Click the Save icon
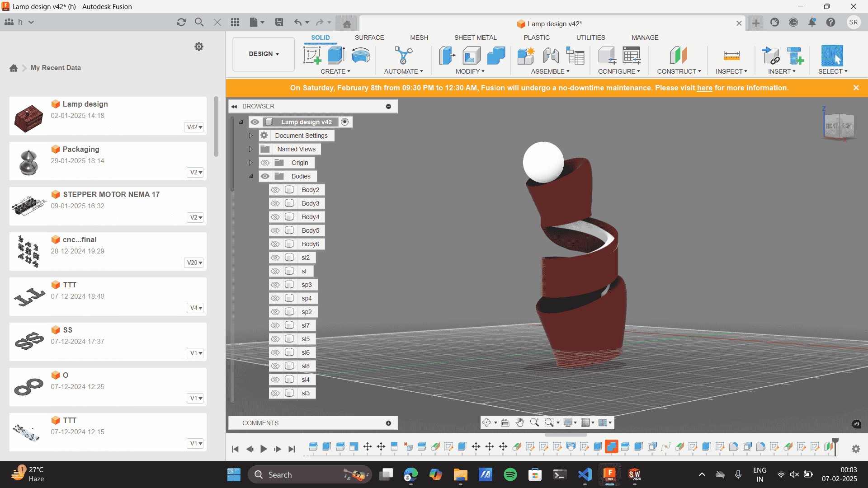The image size is (868, 488). [x=279, y=22]
